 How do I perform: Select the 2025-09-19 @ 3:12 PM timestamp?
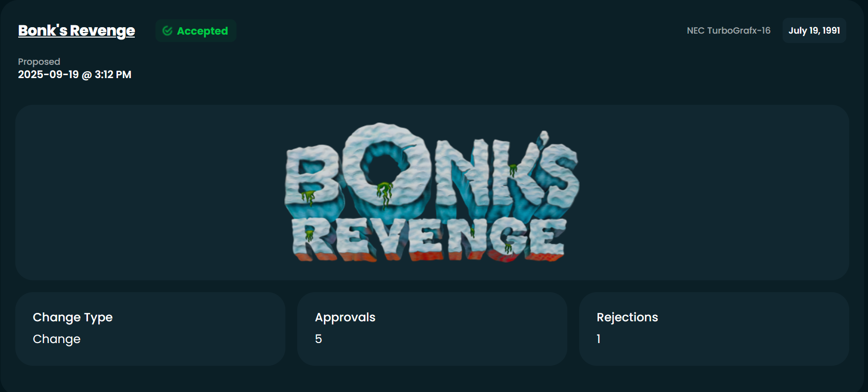click(x=75, y=75)
